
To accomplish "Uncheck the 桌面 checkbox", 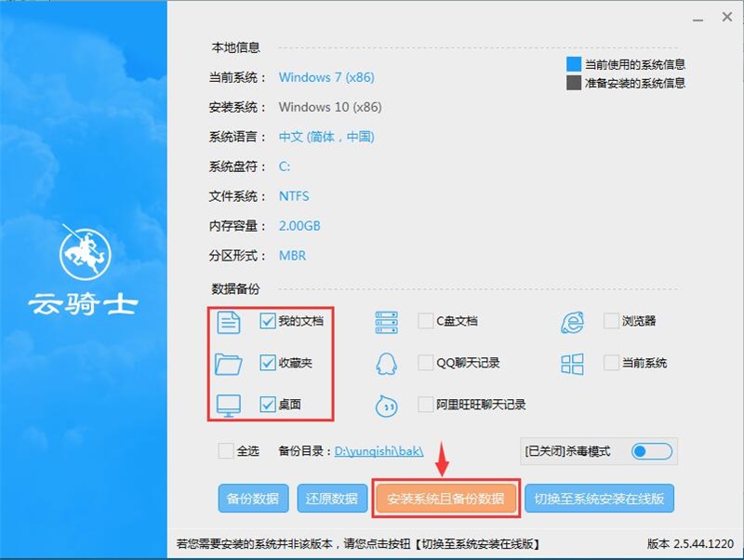I will click(268, 405).
